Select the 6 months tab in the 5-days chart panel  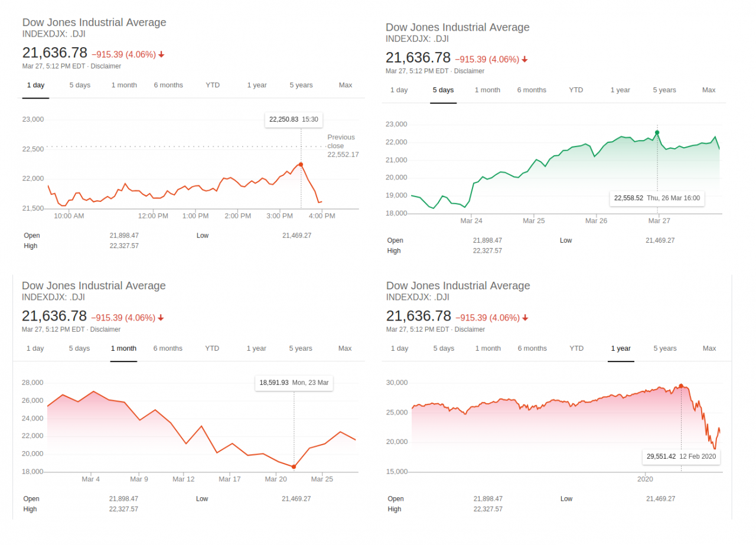click(x=532, y=90)
